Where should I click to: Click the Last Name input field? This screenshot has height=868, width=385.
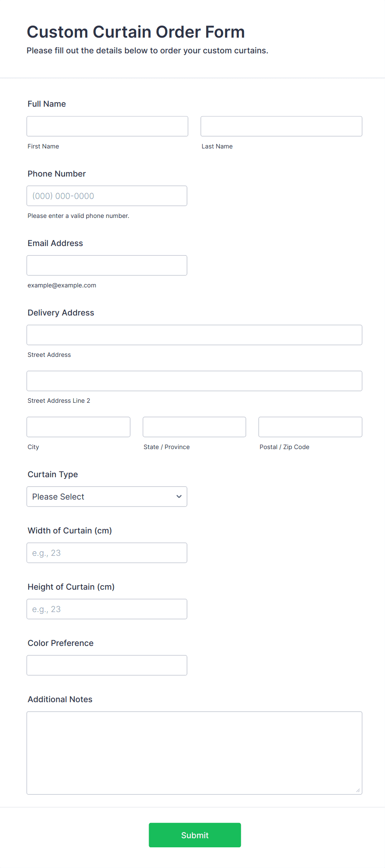click(x=281, y=126)
